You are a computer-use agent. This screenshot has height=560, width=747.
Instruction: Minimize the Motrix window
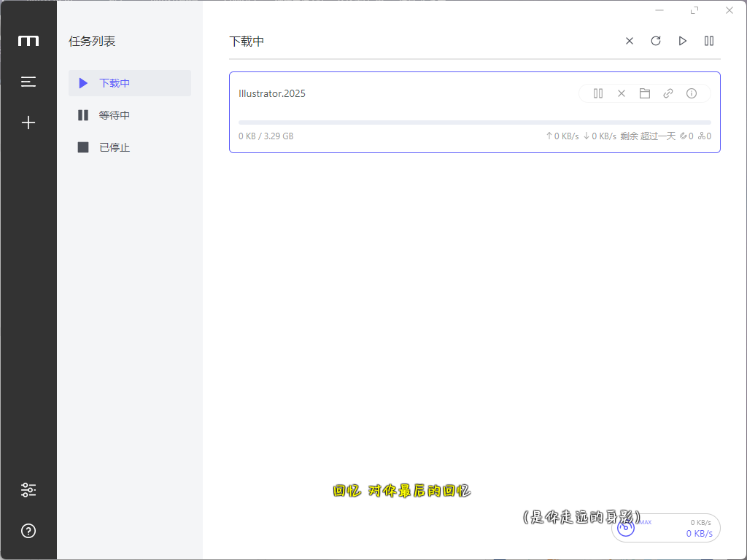659,10
